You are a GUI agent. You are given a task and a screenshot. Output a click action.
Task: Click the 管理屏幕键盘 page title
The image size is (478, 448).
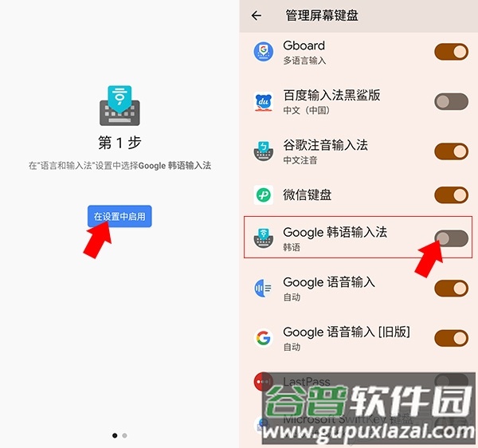(x=322, y=16)
